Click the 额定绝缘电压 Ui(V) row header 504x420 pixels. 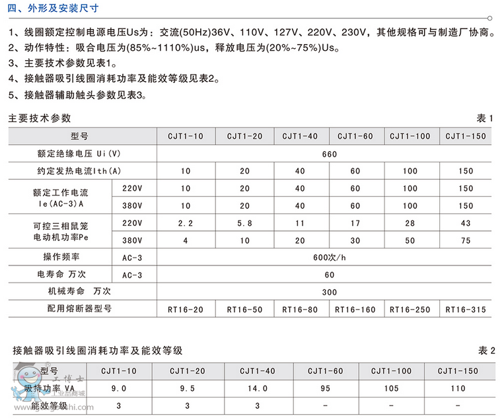79,154
